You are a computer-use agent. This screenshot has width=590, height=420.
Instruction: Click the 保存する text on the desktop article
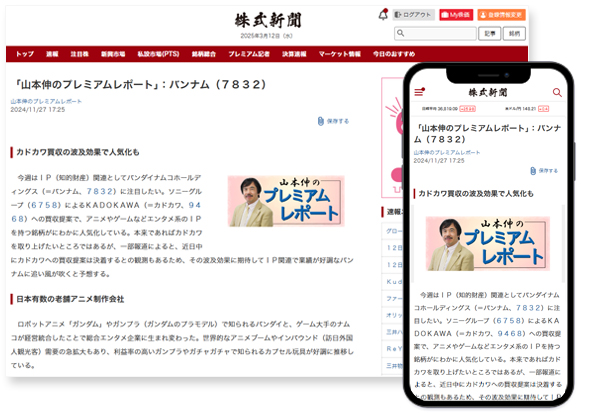click(338, 121)
